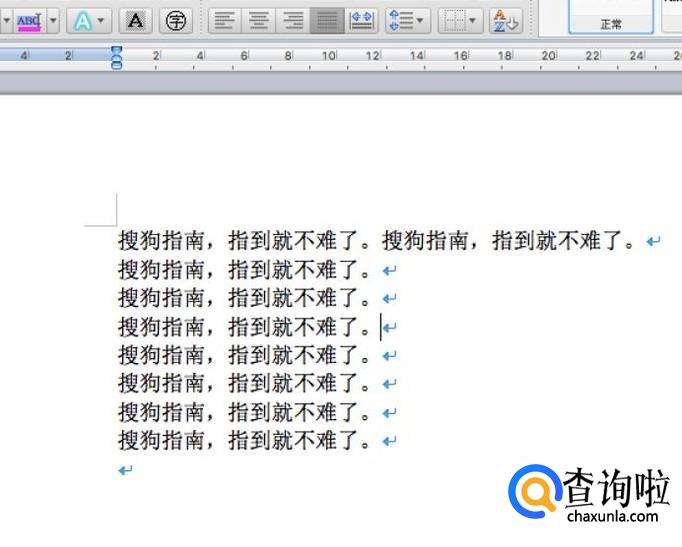This screenshot has width=682, height=547.
Task: Open dropdown arrow left of highlight tool
Action: click(6, 20)
